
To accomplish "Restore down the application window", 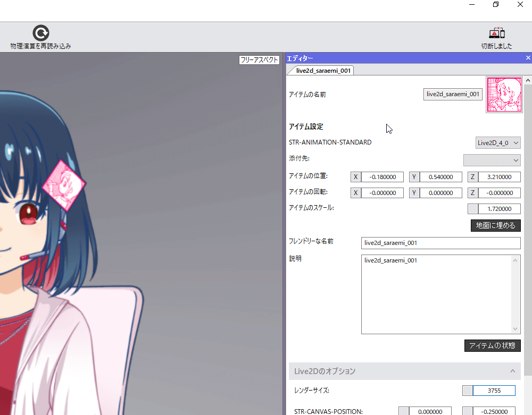I will click(496, 4).
